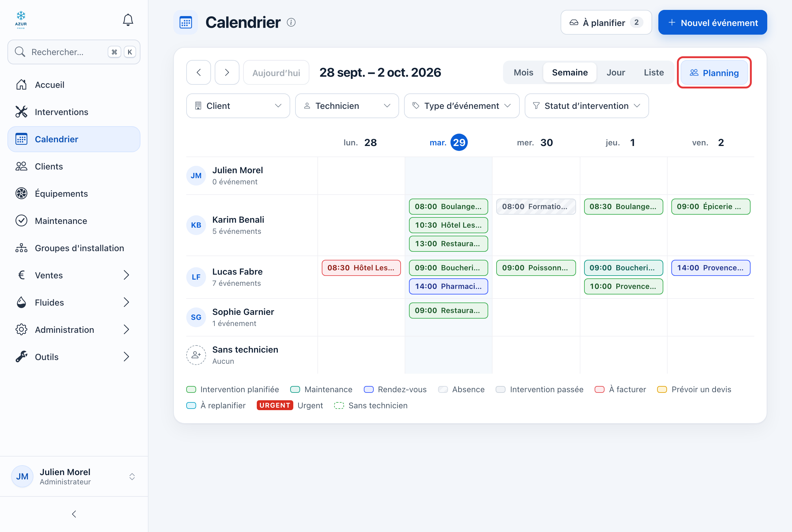Open Calendrier in the sidebar
This screenshot has width=792, height=532.
[74, 139]
